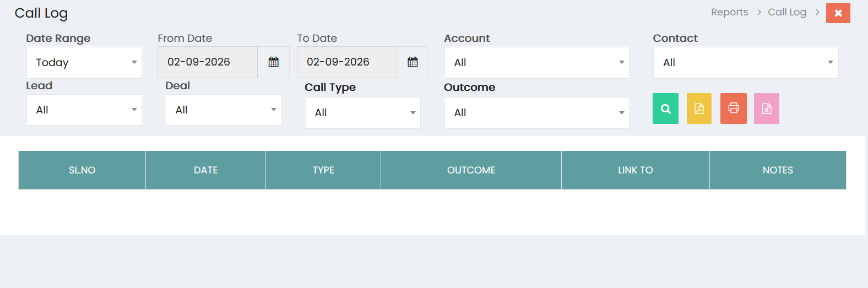The width and height of the screenshot is (868, 288).
Task: Open the Contact dropdown
Action: tap(746, 62)
